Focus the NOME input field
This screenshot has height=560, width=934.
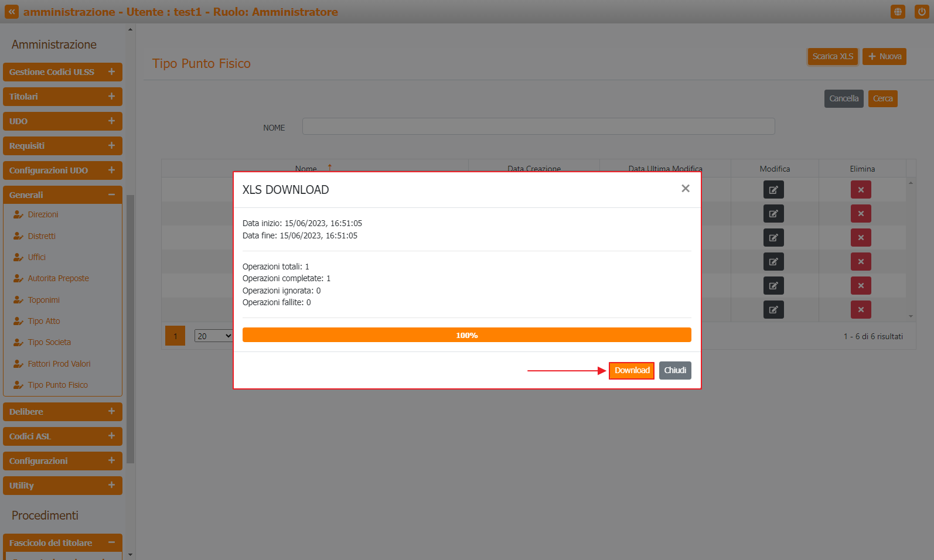point(538,127)
